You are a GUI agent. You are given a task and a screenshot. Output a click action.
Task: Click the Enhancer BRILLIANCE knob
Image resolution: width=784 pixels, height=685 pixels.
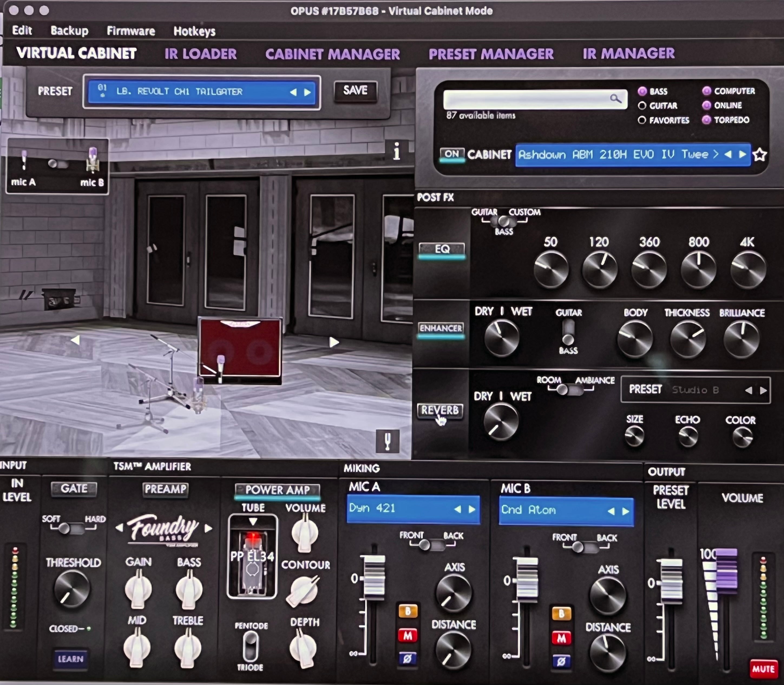click(x=741, y=339)
